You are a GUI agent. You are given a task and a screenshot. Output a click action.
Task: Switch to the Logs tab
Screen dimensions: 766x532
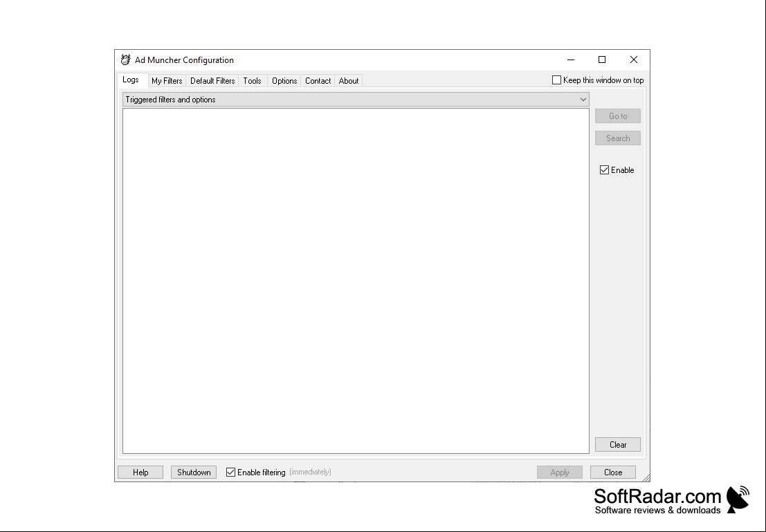point(131,80)
